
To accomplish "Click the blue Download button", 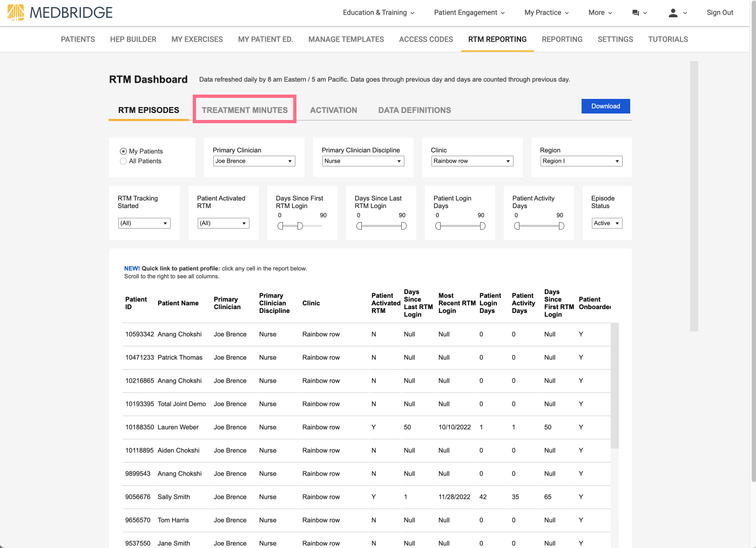I will tap(605, 106).
